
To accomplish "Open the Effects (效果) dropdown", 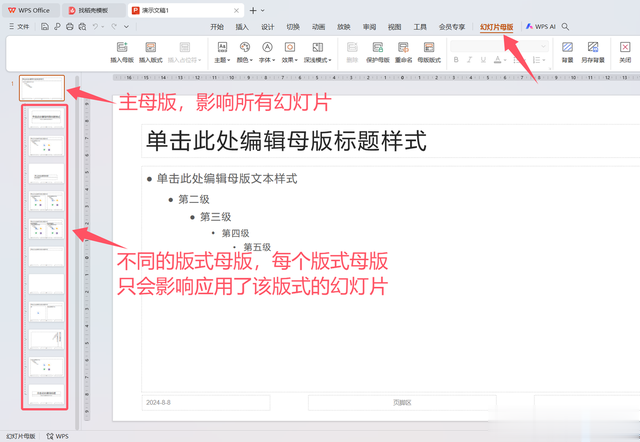I will pos(289,52).
